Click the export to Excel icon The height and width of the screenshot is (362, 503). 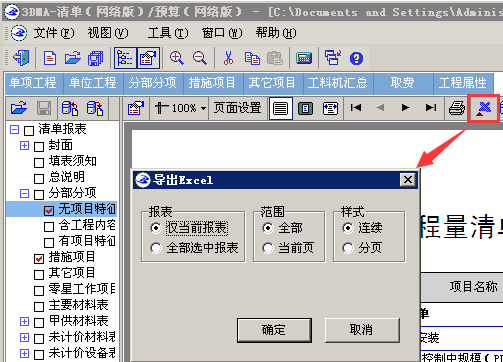484,108
